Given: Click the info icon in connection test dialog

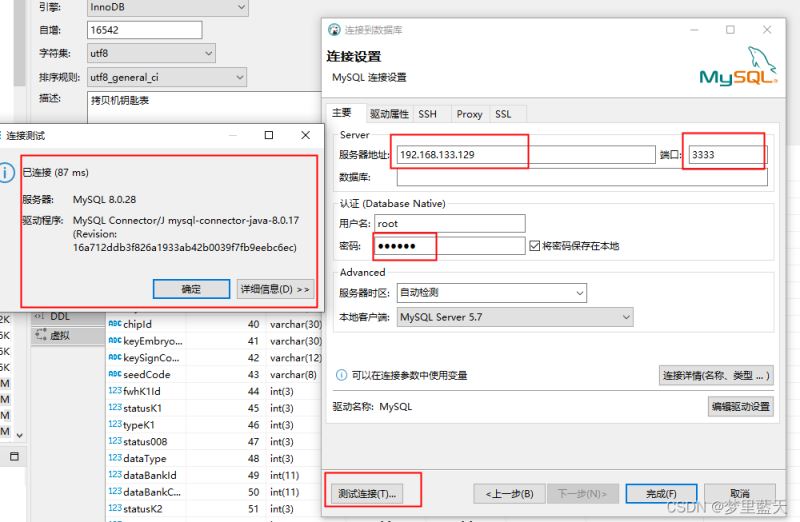Looking at the screenshot, I should [x=6, y=172].
